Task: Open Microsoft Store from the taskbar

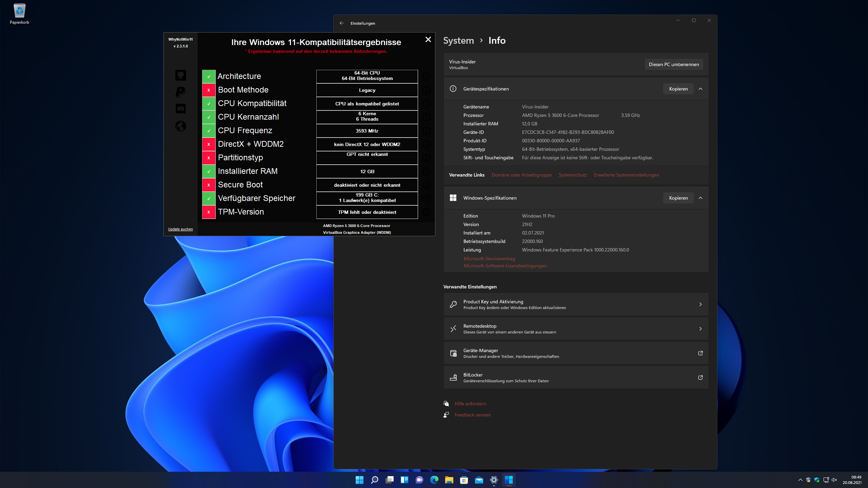Action: [x=464, y=480]
